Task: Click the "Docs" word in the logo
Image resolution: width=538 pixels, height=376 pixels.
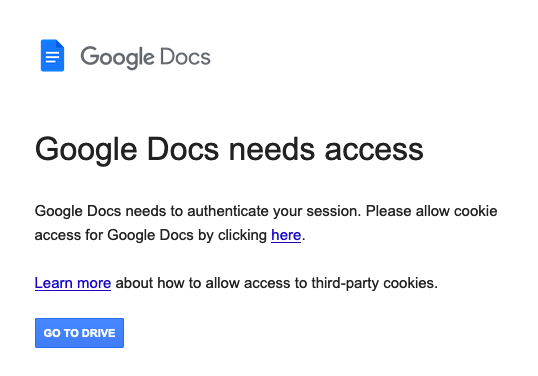Action: 185,57
